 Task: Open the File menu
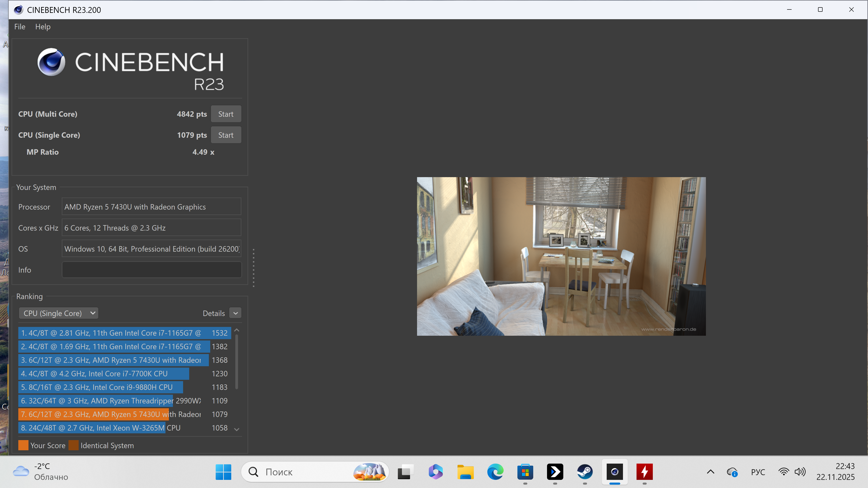tap(19, 27)
